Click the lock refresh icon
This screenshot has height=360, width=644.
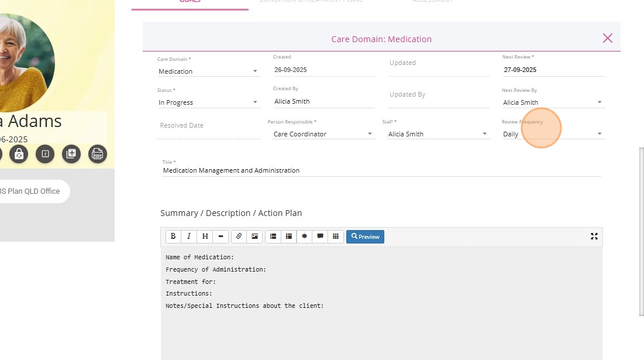click(19, 154)
